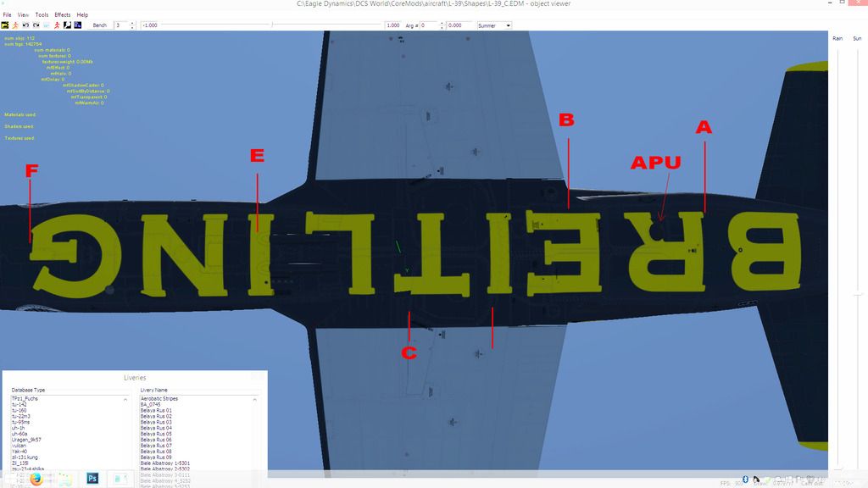Open Photoshop from the taskbar
The image size is (868, 488).
tap(92, 479)
